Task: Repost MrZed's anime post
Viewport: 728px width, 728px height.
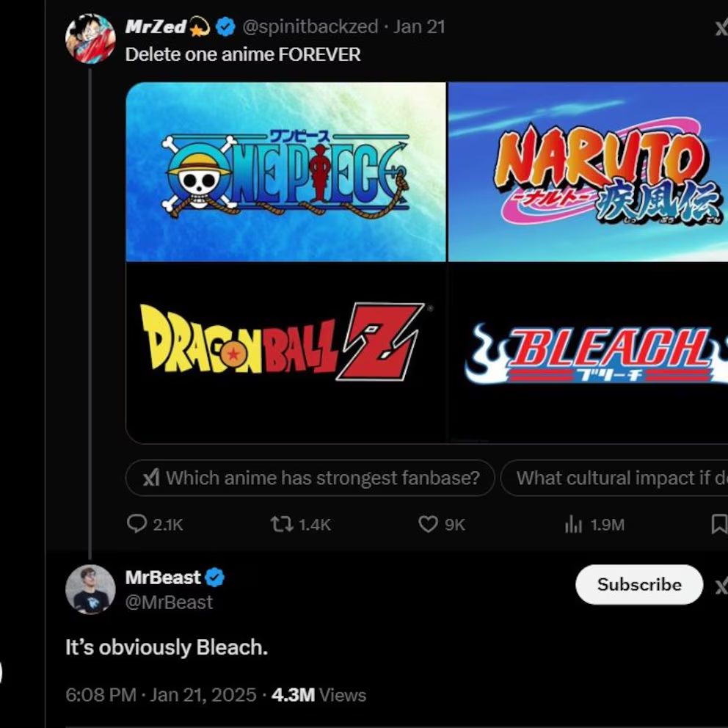Action: click(282, 523)
